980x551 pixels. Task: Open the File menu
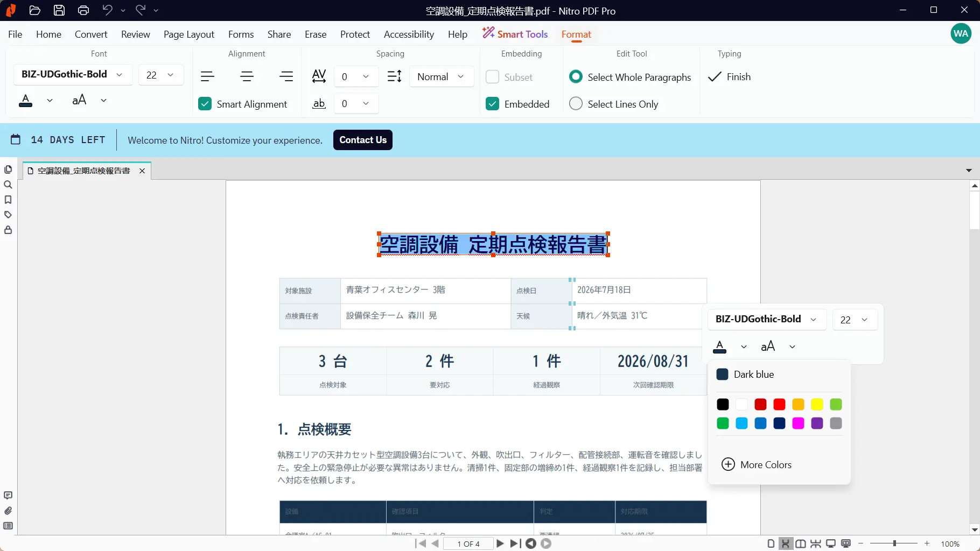[15, 34]
